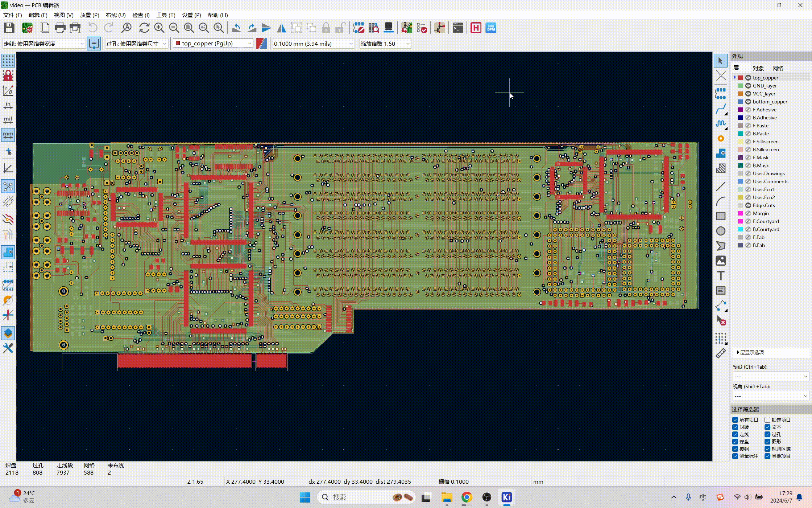This screenshot has height=508, width=812.
Task: Open the top_copper layer dropdown
Action: [x=213, y=44]
